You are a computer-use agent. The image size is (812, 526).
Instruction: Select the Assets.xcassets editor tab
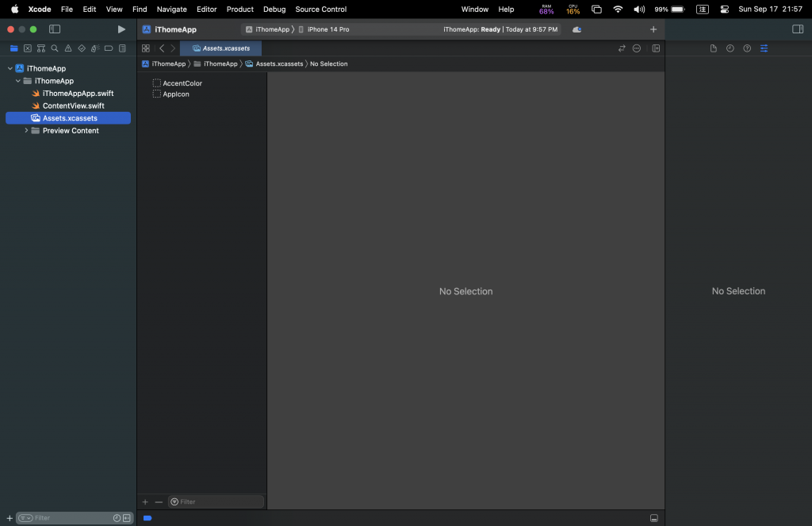coord(220,48)
